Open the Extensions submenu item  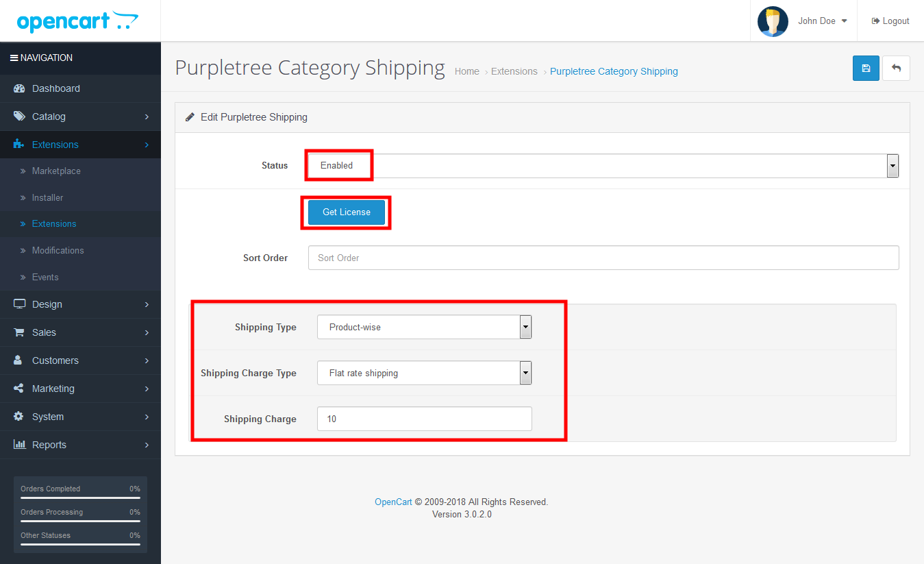point(80,224)
